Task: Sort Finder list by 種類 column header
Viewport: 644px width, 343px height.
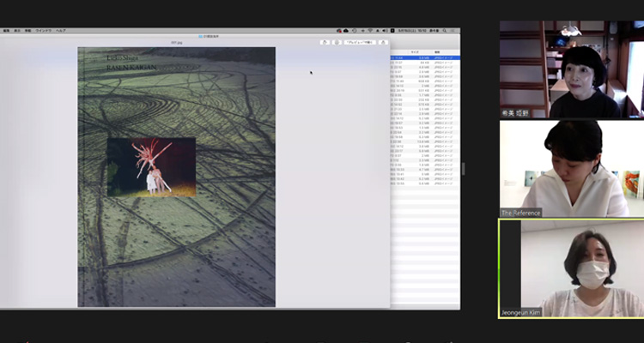Action: click(437, 52)
